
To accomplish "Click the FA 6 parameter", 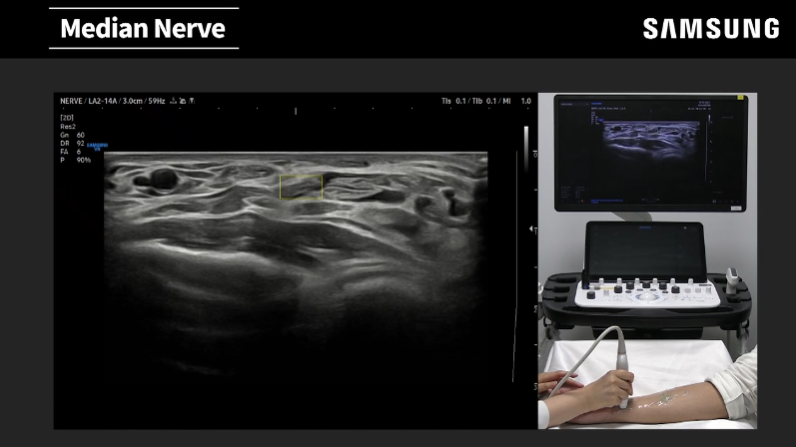I will [71, 152].
